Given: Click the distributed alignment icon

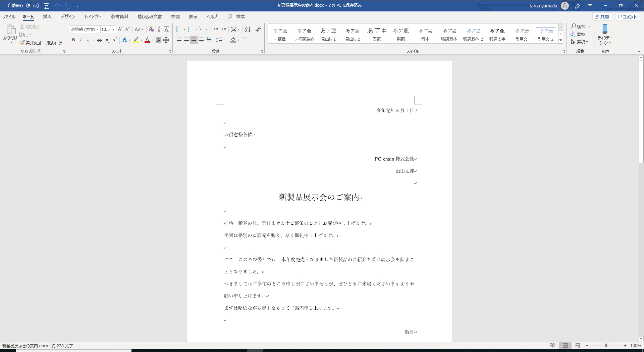Looking at the screenshot, I should click(209, 40).
